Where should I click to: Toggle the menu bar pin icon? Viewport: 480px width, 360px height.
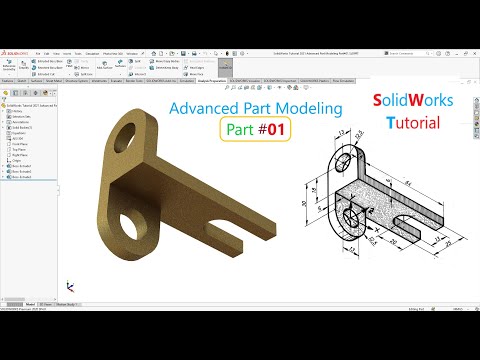(x=143, y=53)
